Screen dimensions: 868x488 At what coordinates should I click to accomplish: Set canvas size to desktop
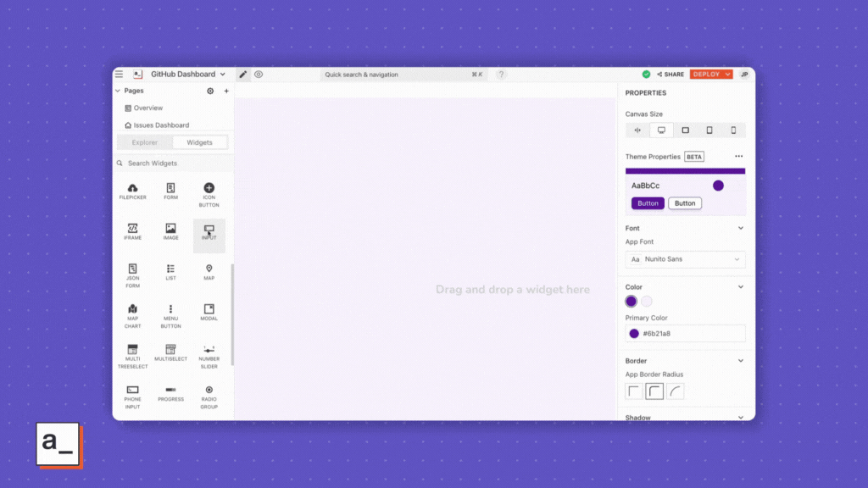pos(661,130)
